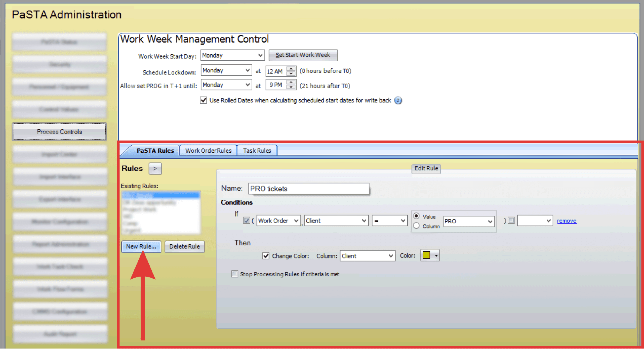Uncheck the Change Color checkbox

point(266,256)
